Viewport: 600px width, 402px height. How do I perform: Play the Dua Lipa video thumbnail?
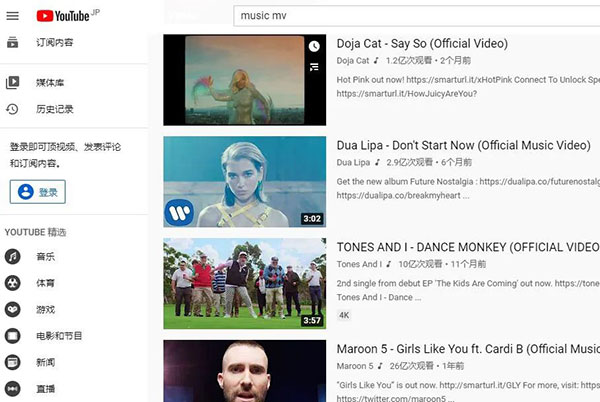tap(244, 182)
